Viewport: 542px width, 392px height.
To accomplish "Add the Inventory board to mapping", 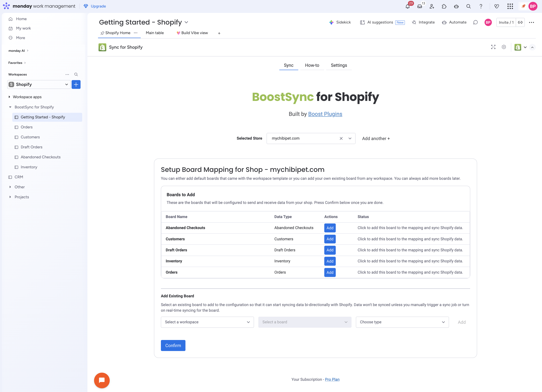I will [x=330, y=261].
